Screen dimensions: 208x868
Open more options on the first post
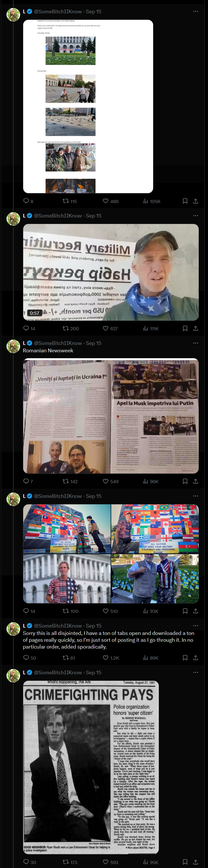point(196,11)
